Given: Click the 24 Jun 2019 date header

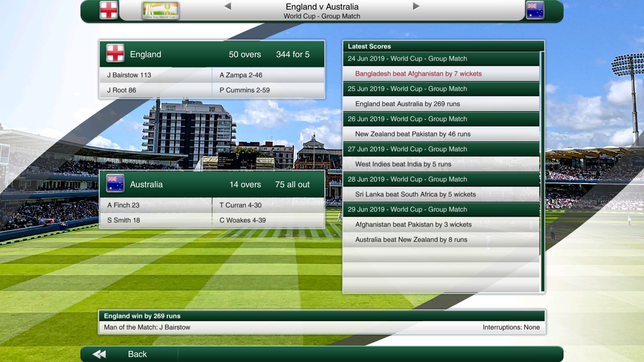Looking at the screenshot, I should coord(441,59).
